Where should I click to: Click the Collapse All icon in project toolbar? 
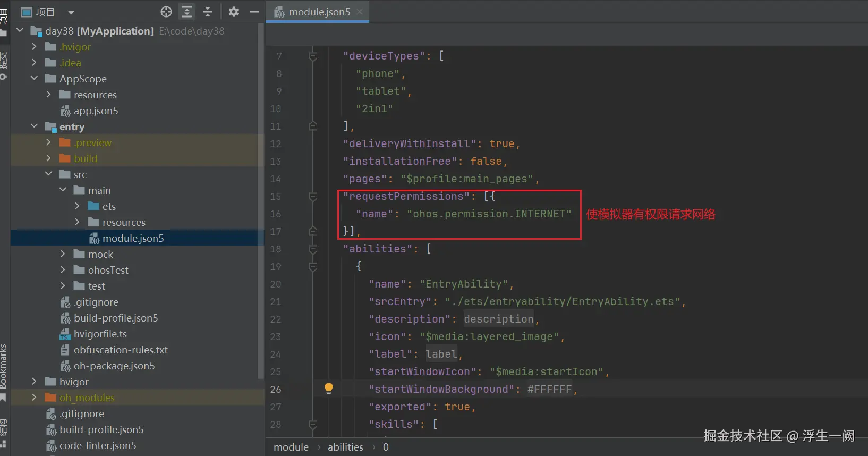[x=208, y=12]
